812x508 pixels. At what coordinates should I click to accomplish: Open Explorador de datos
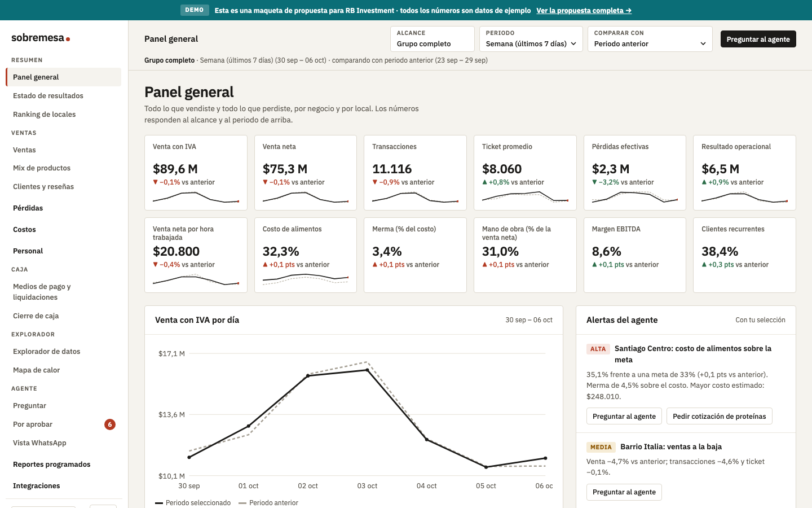point(64,352)
